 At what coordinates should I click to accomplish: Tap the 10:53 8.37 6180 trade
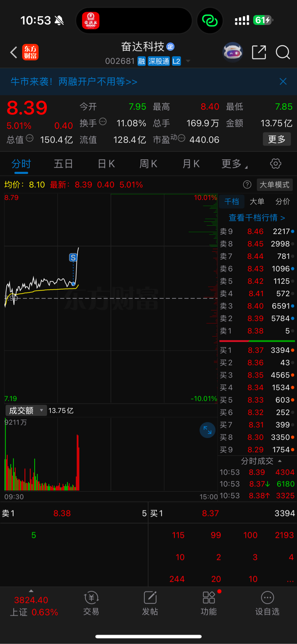(x=257, y=484)
